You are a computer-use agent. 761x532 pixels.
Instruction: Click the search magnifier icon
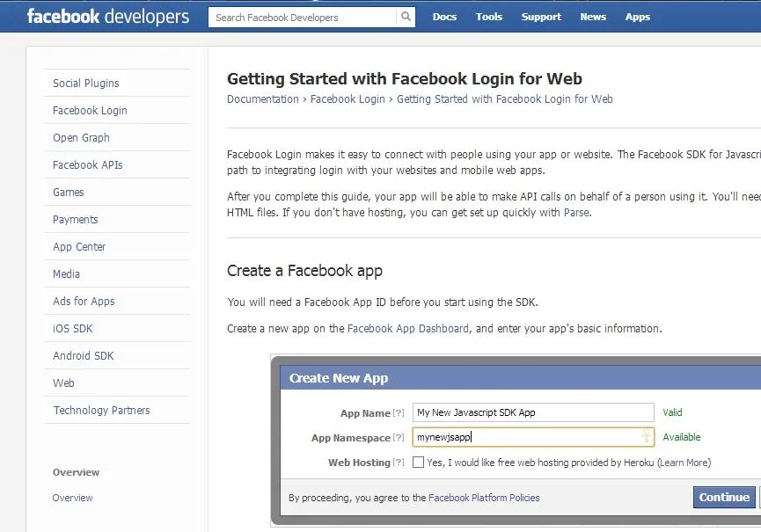pyautogui.click(x=406, y=17)
